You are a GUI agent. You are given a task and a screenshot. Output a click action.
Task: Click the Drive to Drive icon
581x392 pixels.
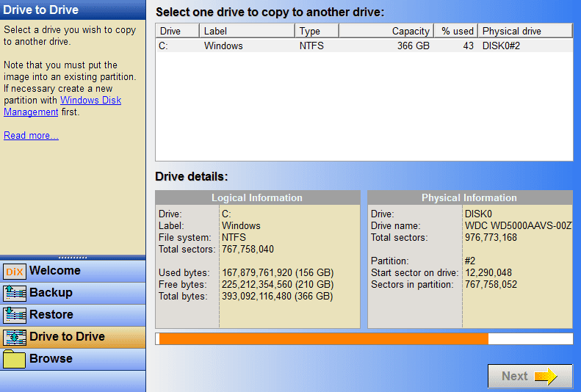coord(15,337)
